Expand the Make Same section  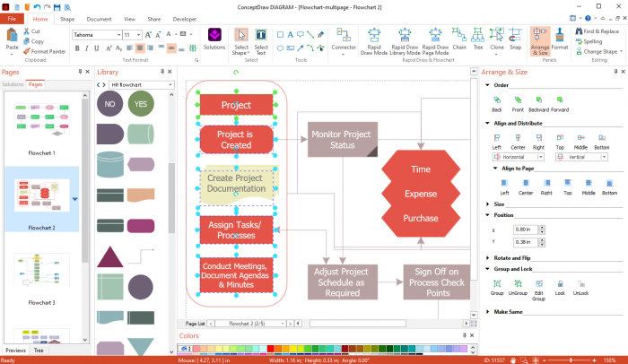[487, 311]
